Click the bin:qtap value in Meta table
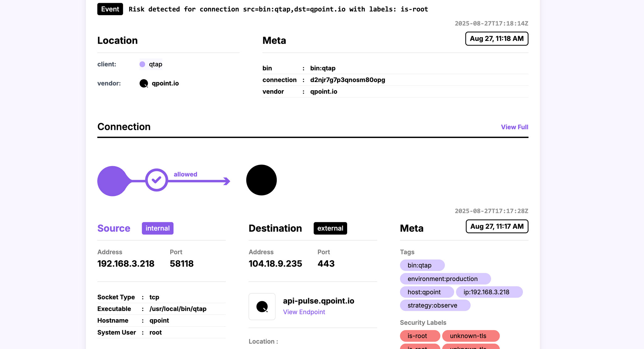The image size is (644, 349). coord(323,68)
